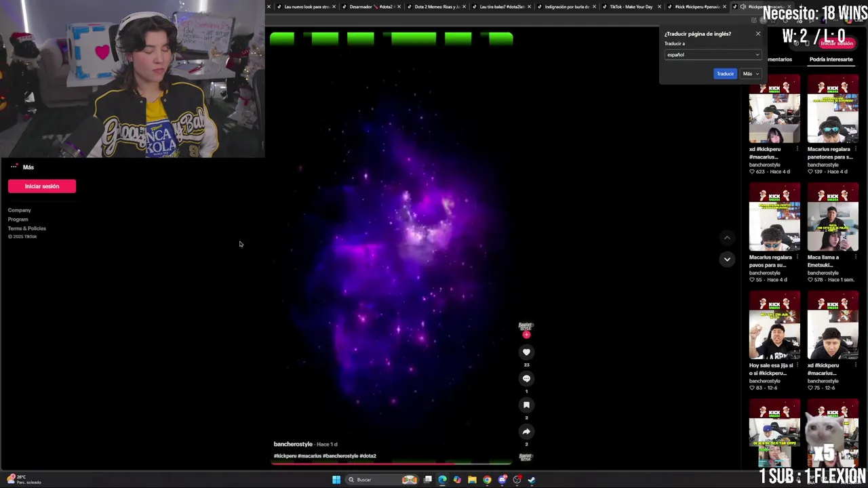This screenshot has height=488, width=868.
Task: Select the 'Podría interesarte' tab
Action: pos(831,60)
